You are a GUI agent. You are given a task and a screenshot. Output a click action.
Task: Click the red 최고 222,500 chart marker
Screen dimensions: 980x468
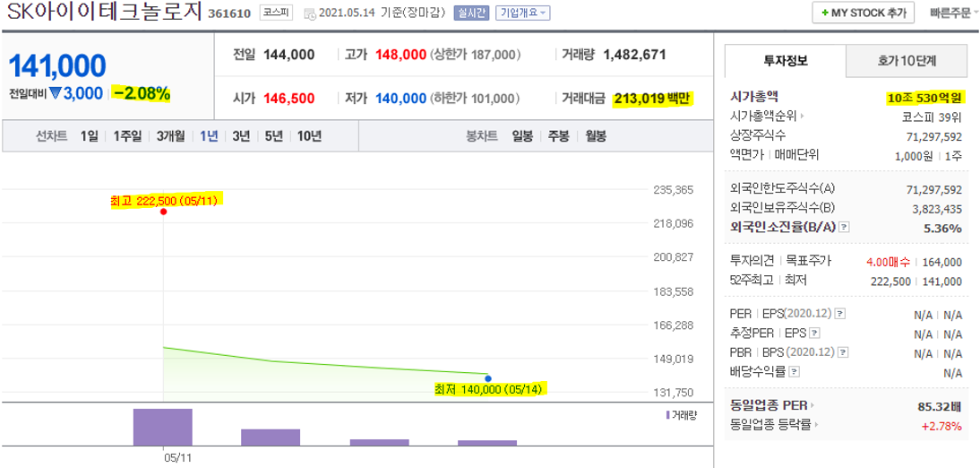click(x=163, y=212)
